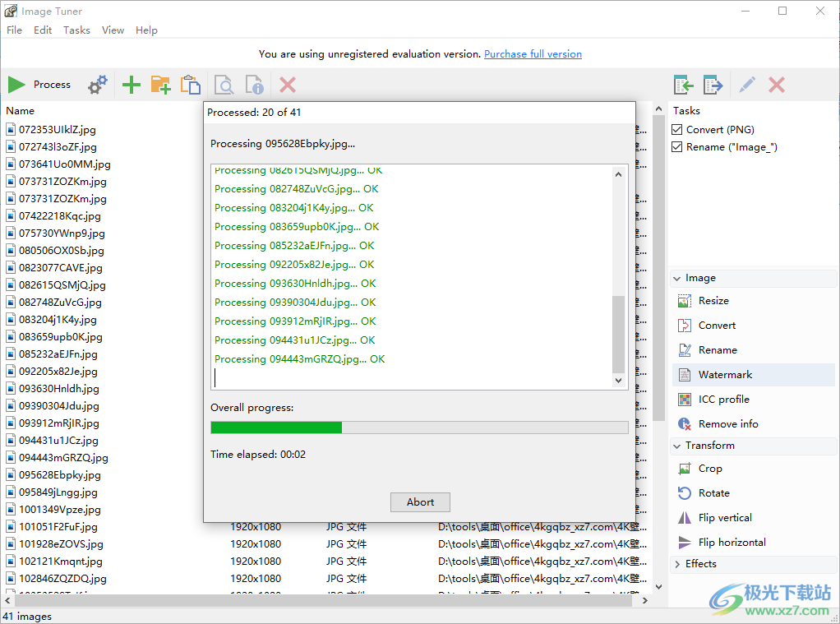
Task: Click the Flip vertical icon
Action: tap(685, 519)
